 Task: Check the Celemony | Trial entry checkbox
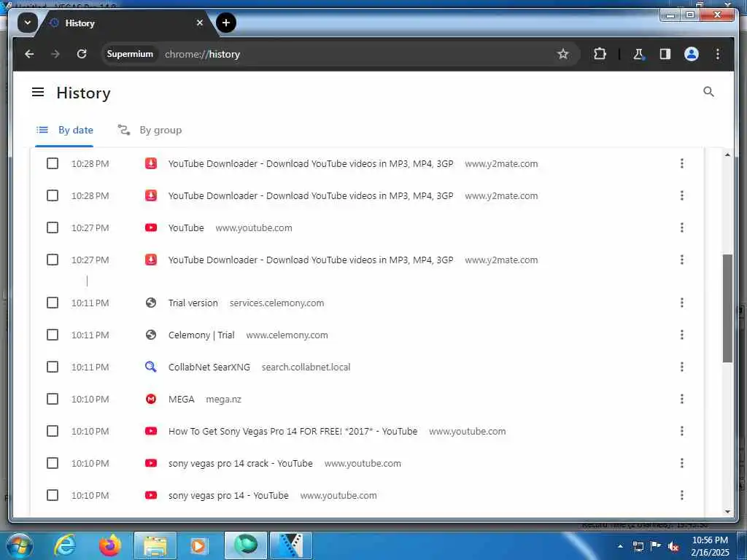tap(53, 335)
